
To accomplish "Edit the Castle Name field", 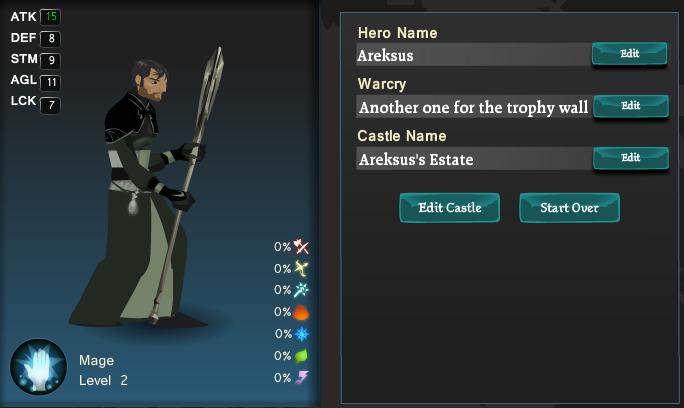I will pos(631,158).
